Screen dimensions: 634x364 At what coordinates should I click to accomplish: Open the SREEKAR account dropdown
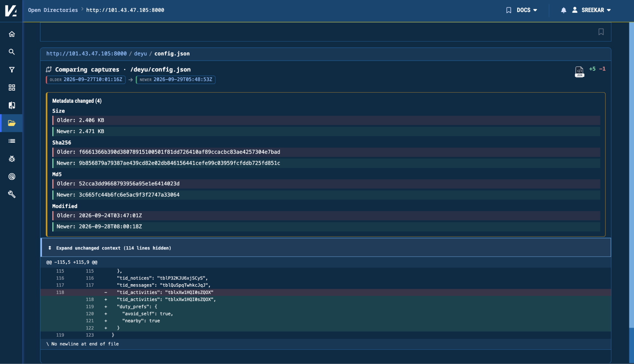(596, 10)
